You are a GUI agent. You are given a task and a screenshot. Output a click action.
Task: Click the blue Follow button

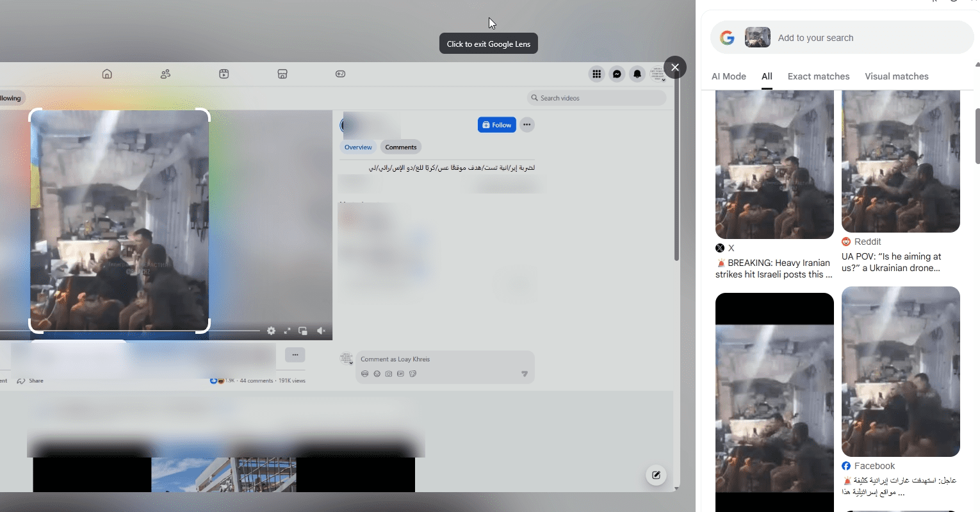496,125
